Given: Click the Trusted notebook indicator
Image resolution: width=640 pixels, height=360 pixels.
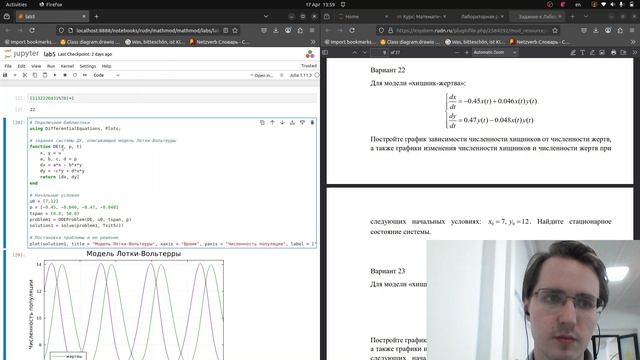Looking at the screenshot, I should (309, 66).
